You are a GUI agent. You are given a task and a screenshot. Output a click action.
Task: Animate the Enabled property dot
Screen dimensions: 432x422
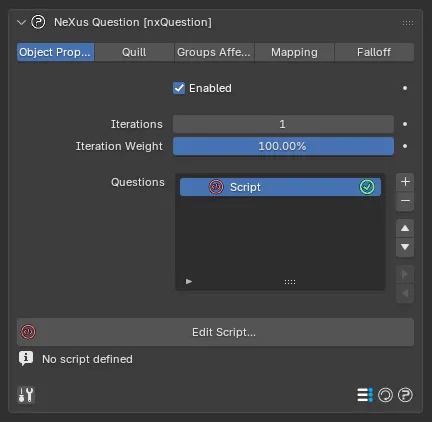point(405,88)
